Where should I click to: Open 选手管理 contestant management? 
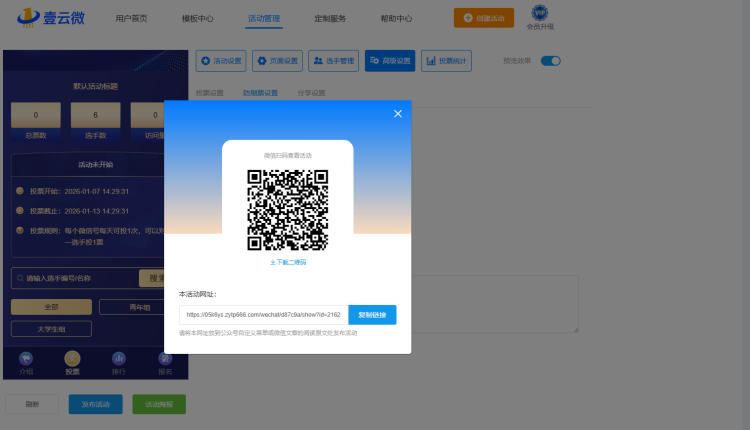point(333,61)
